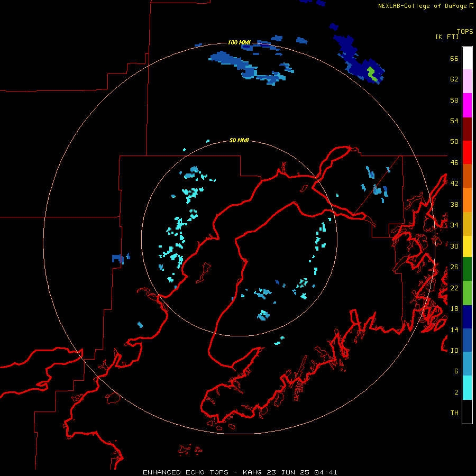Image resolution: width=476 pixels, height=476 pixels.
Task: Click the 14 legend value
Action: [454, 329]
